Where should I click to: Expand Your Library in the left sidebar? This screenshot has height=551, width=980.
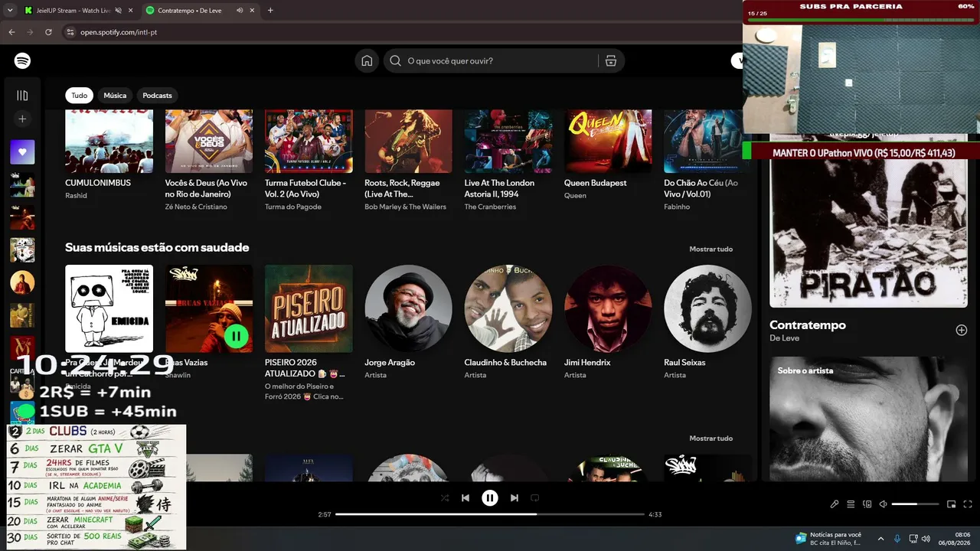tap(22, 96)
